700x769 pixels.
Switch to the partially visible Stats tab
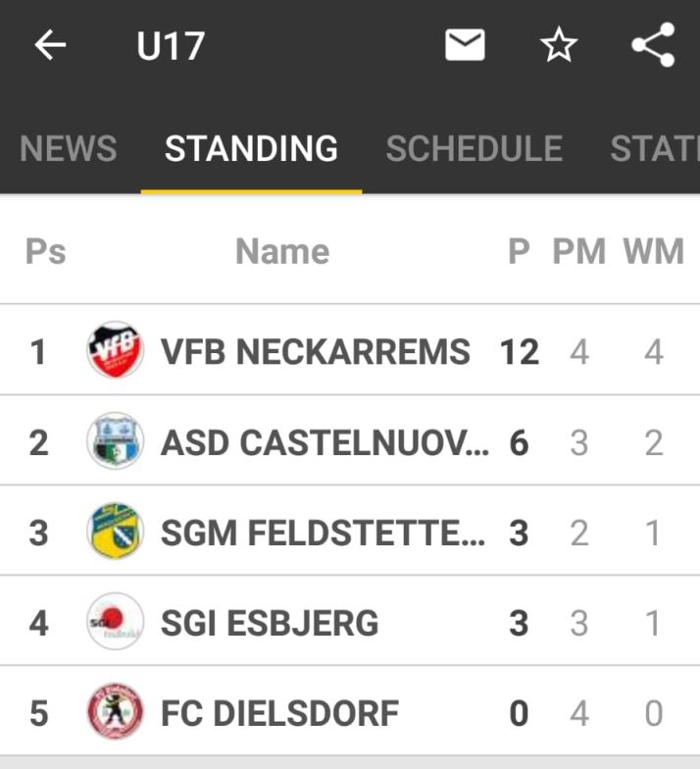pos(655,149)
